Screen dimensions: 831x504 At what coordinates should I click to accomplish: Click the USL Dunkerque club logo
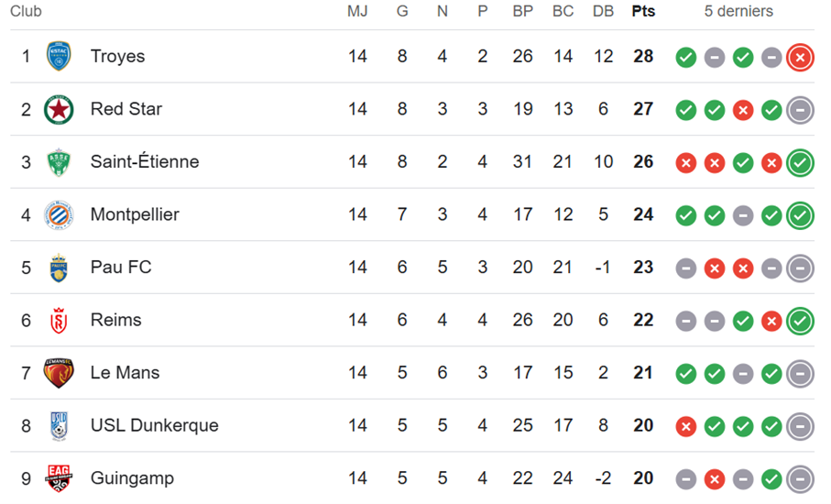(x=59, y=425)
